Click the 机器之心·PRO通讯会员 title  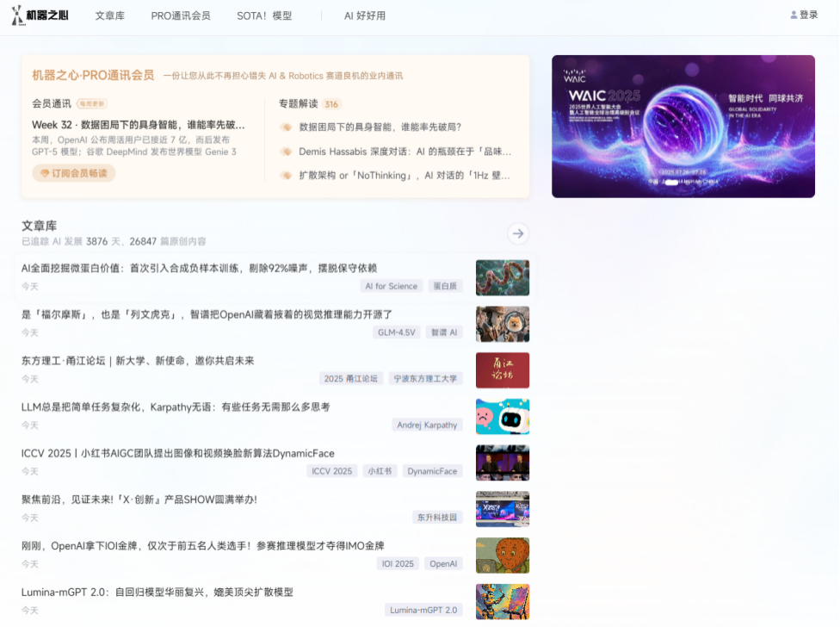[93, 75]
